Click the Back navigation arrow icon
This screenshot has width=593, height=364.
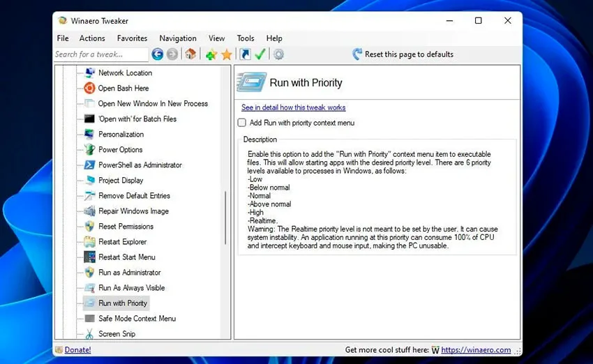[158, 54]
